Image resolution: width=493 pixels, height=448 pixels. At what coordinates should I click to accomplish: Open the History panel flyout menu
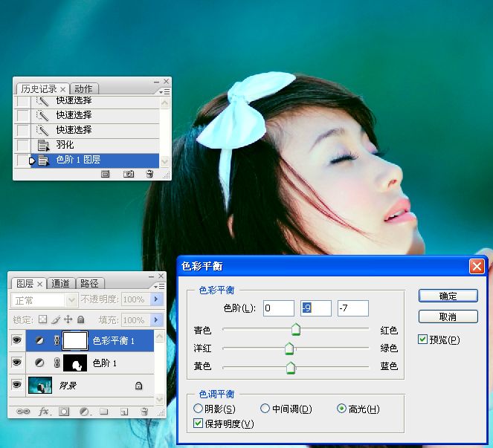tap(164, 91)
